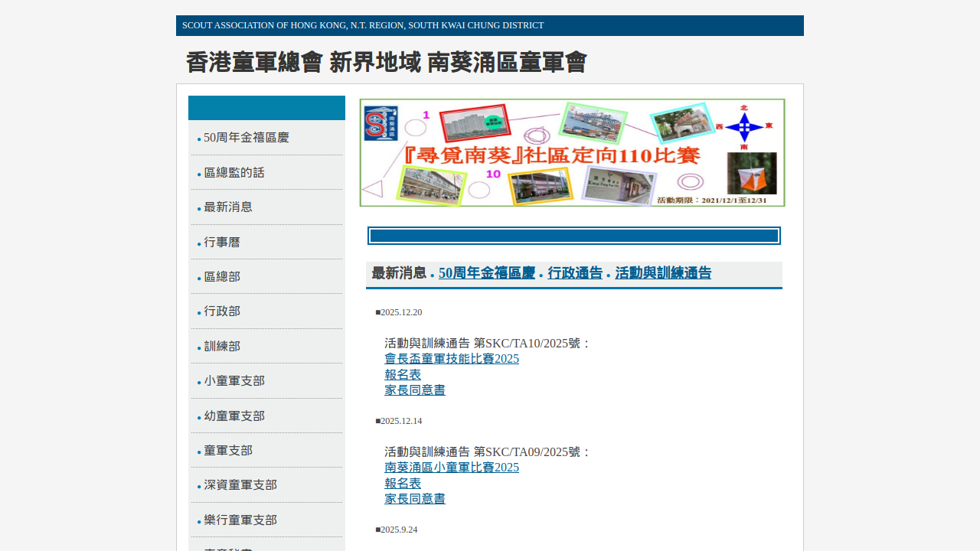The width and height of the screenshot is (980, 551).
Task: Open 活動與訓練通告 header link
Action: click(x=663, y=273)
